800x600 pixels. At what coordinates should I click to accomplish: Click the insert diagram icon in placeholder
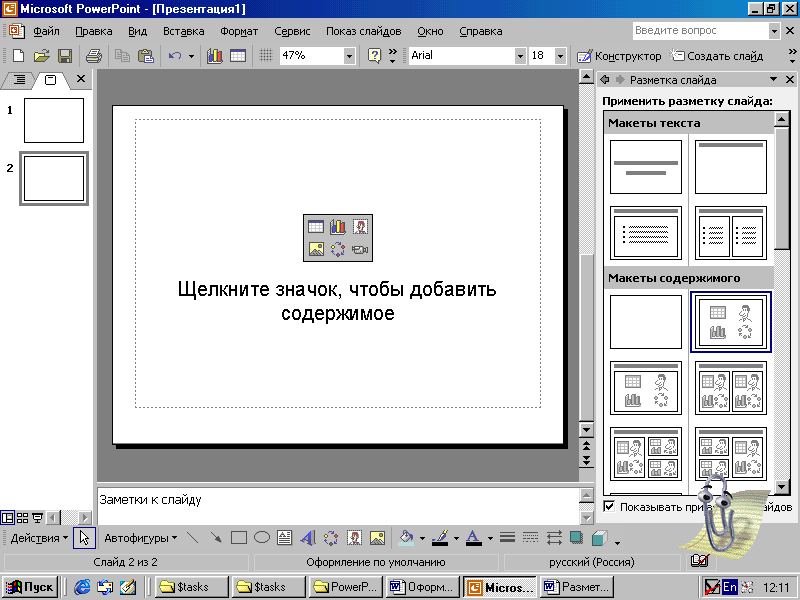click(338, 249)
